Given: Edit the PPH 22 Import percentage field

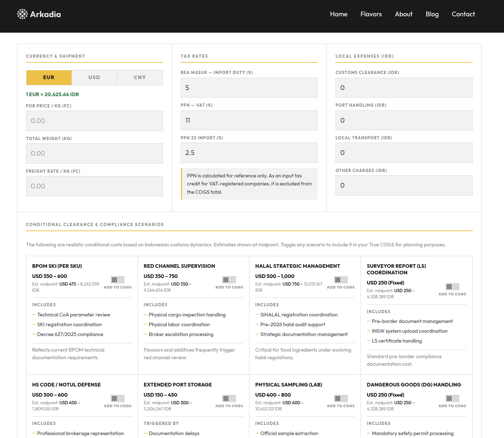Looking at the screenshot, I should click(x=249, y=153).
